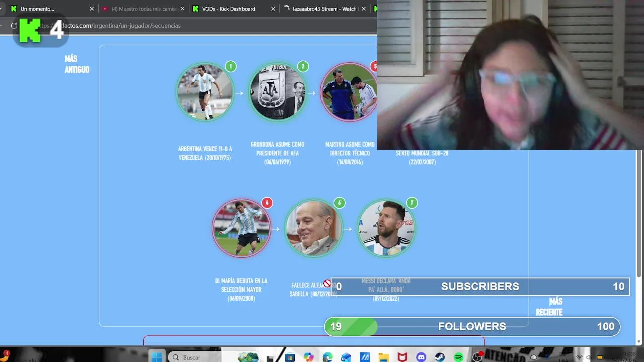Click the Followers goal progress bar
This screenshot has height=362, width=644.
tap(472, 326)
